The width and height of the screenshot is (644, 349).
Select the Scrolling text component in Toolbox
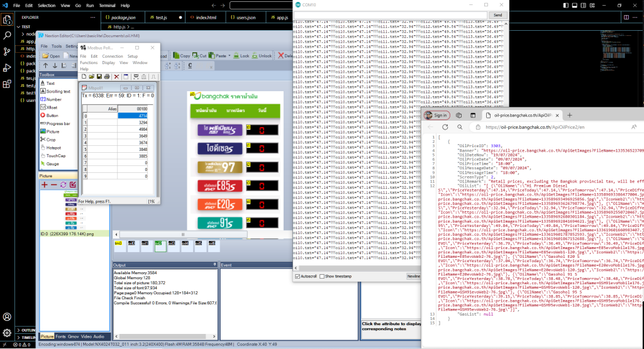(55, 91)
